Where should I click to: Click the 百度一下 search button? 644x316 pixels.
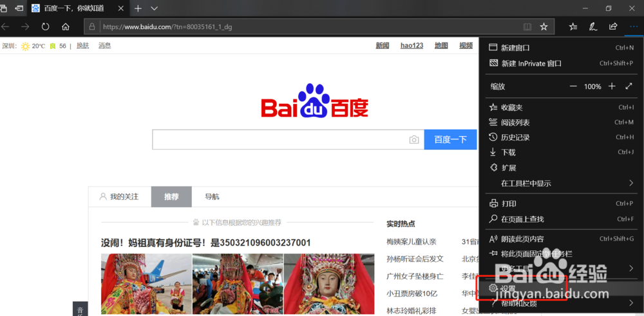coord(451,139)
